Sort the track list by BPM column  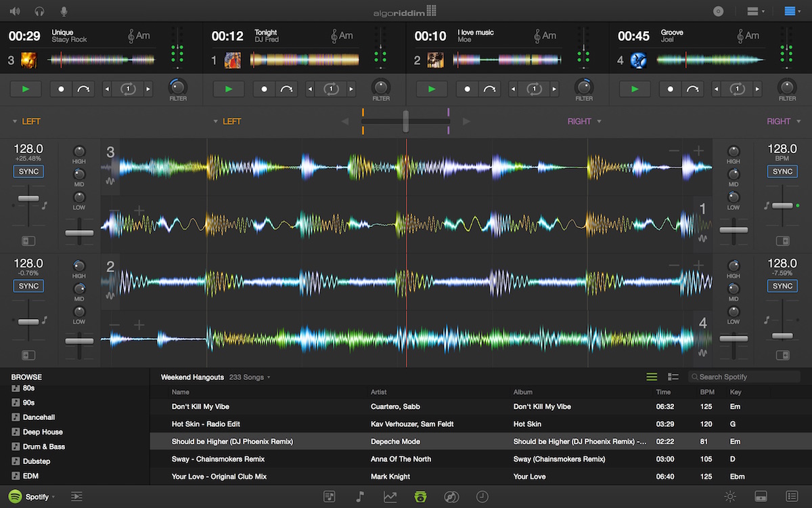click(706, 391)
